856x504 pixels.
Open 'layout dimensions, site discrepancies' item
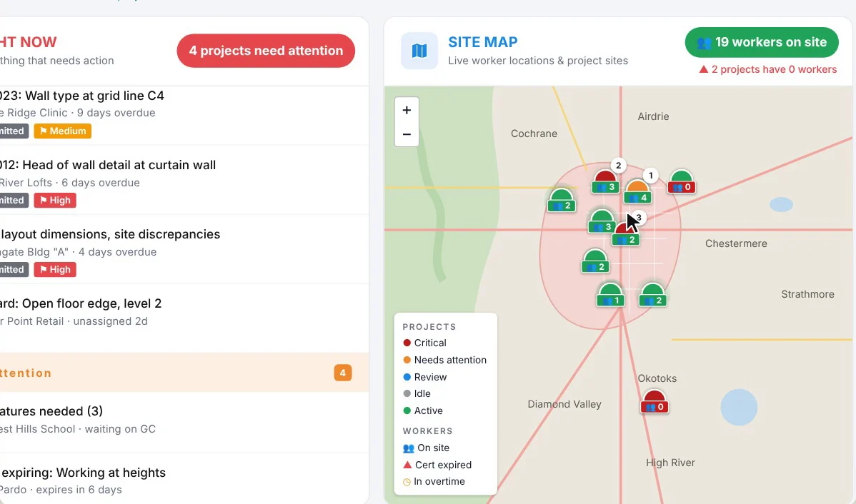(x=184, y=249)
